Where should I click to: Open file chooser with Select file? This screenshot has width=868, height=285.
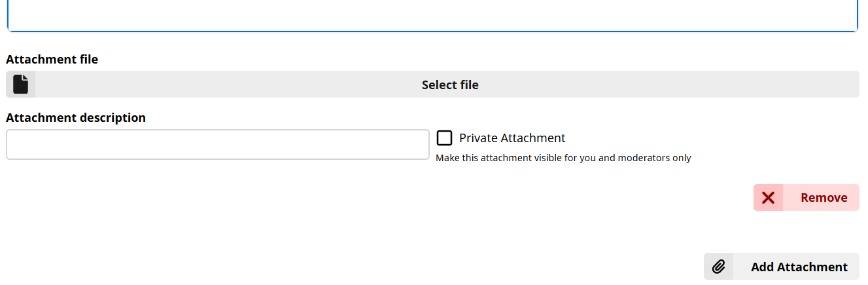click(x=433, y=85)
